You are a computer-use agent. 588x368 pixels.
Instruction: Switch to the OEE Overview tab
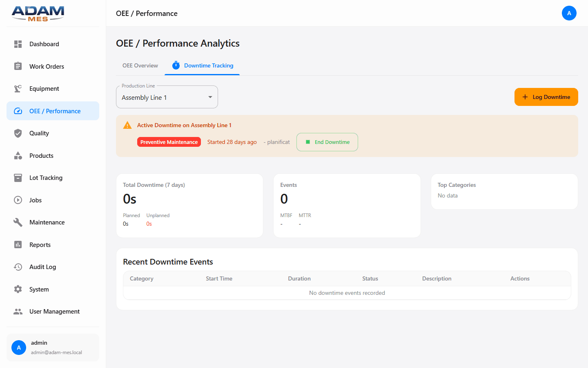(x=140, y=65)
